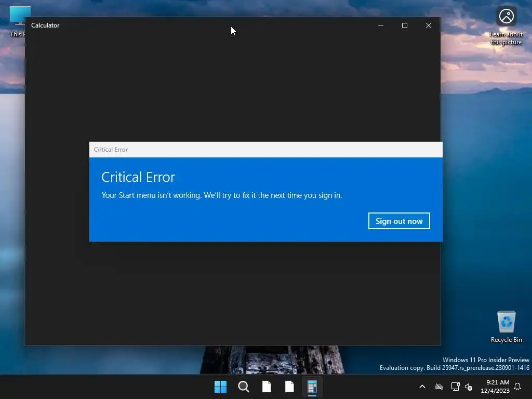
Task: Click the Start menu isn't working message
Action: tap(221, 195)
